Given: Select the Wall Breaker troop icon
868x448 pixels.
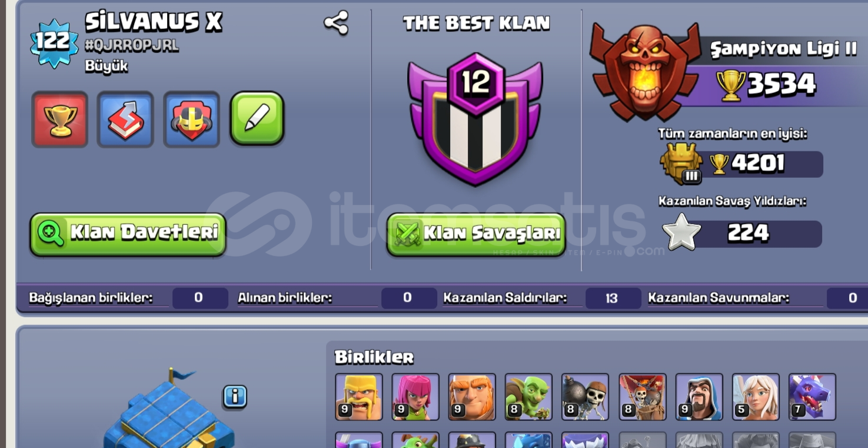Looking at the screenshot, I should (585, 397).
